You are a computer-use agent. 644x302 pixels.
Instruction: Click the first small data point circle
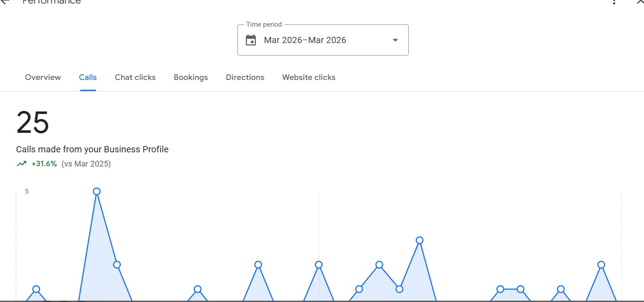(x=36, y=290)
